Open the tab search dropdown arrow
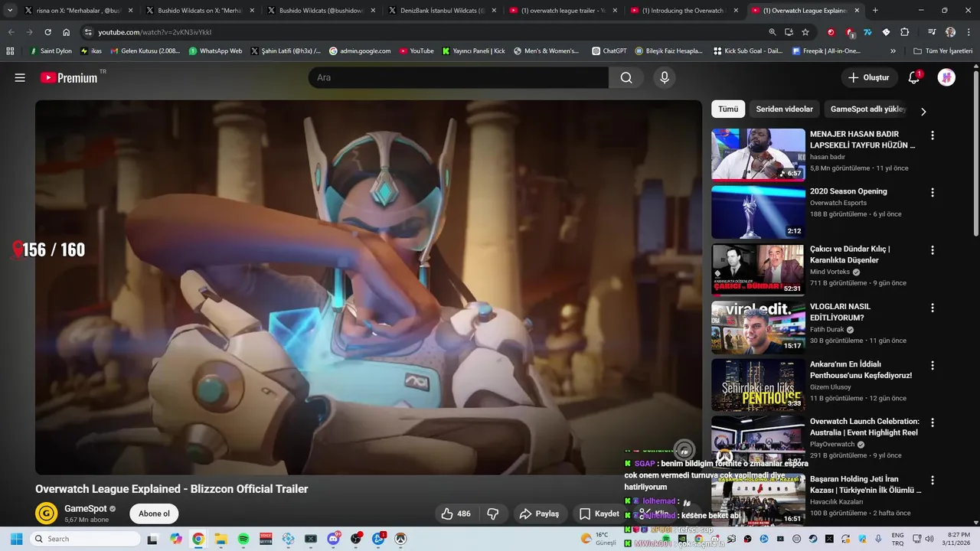 coord(10,10)
